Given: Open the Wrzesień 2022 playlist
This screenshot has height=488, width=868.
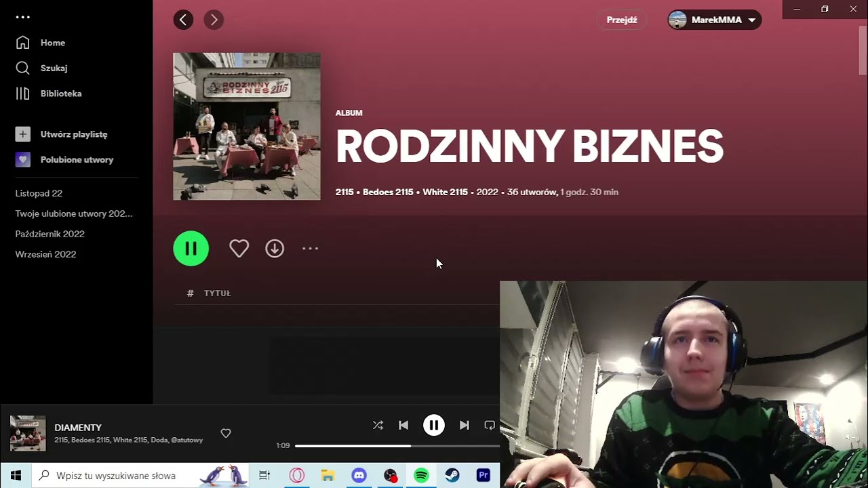Looking at the screenshot, I should (45, 254).
